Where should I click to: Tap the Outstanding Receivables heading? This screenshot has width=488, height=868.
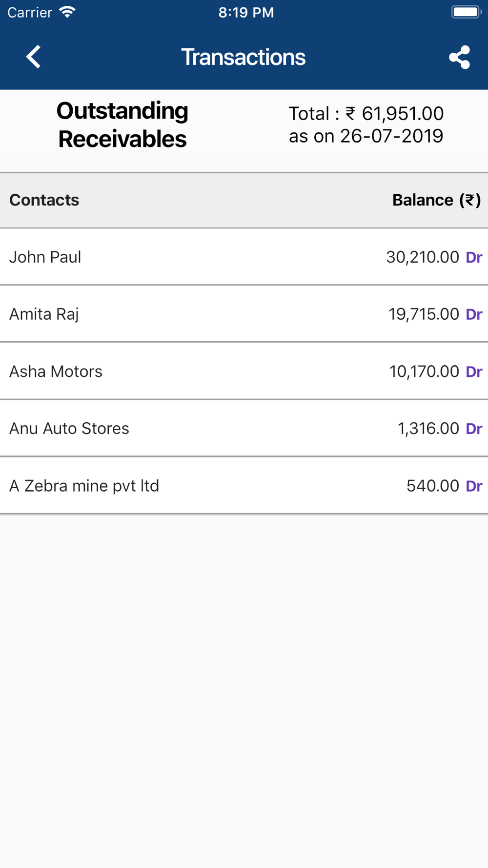click(122, 125)
